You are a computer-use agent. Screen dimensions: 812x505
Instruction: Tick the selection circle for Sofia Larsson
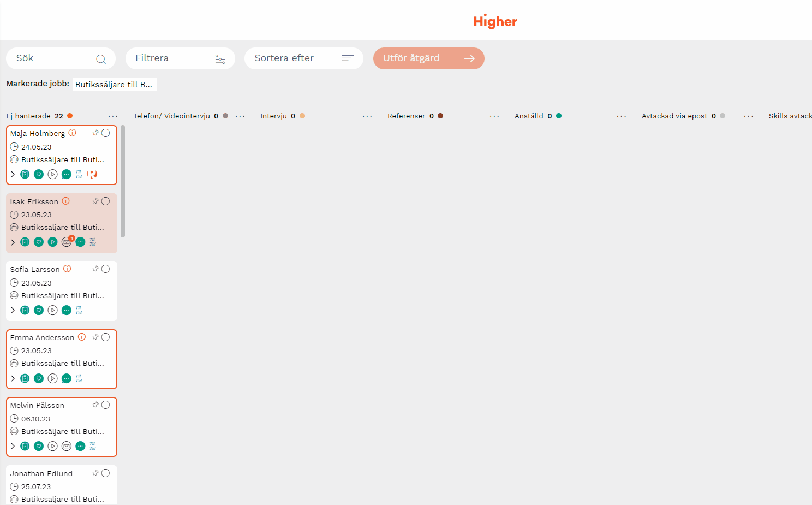(x=106, y=269)
